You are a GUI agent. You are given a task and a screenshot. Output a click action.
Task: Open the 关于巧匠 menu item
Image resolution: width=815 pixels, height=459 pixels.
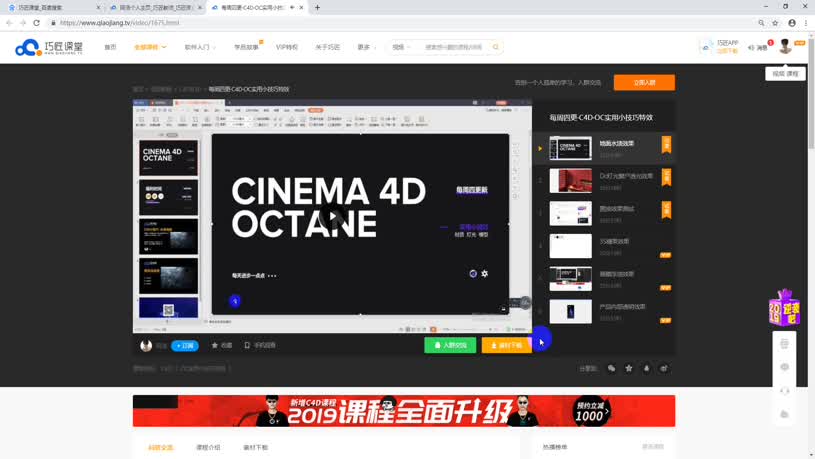327,47
